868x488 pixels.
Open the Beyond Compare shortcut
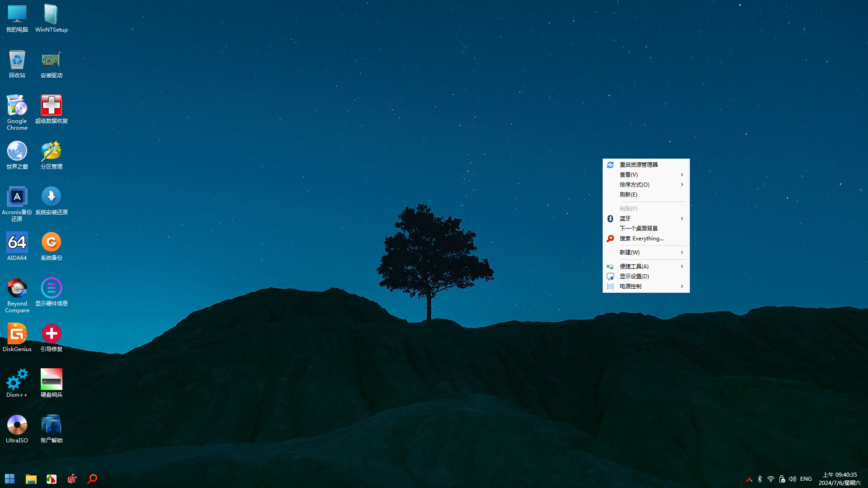[17, 288]
